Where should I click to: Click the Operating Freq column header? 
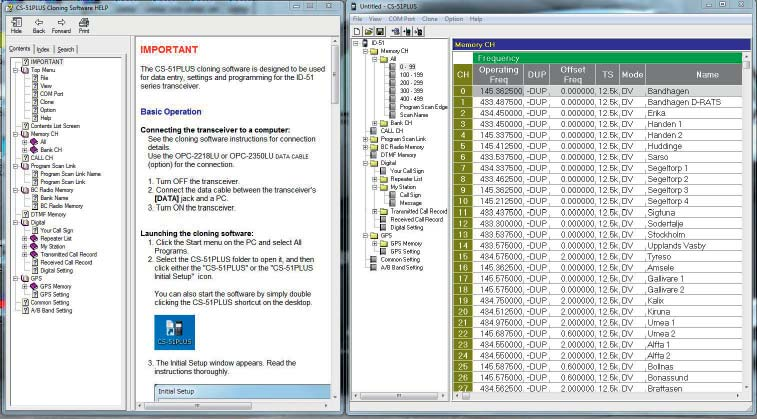tap(498, 74)
